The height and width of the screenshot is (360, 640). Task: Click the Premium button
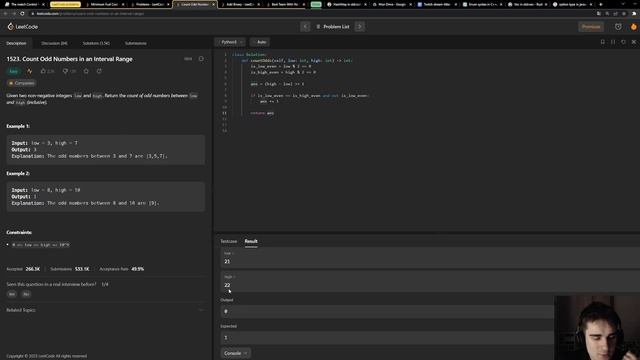591,27
